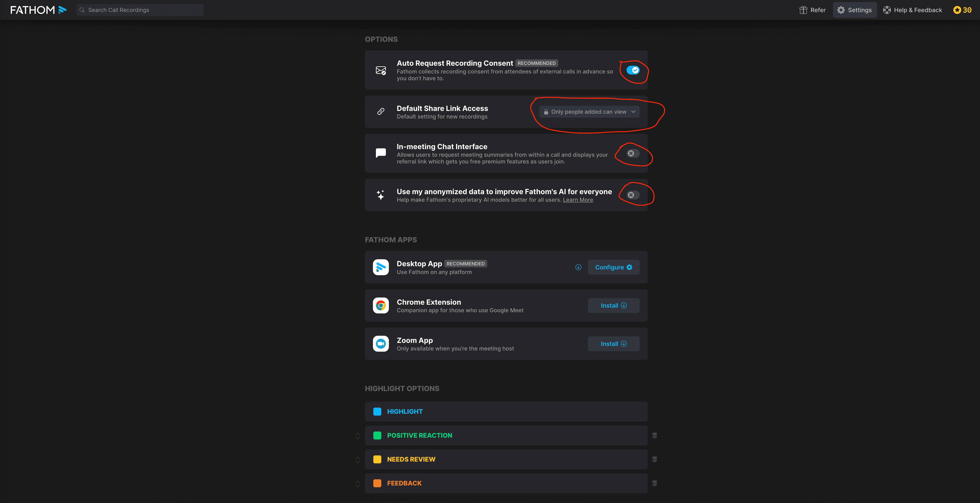Click the Search Call Recordings field
The width and height of the screenshot is (980, 503).
click(x=140, y=10)
